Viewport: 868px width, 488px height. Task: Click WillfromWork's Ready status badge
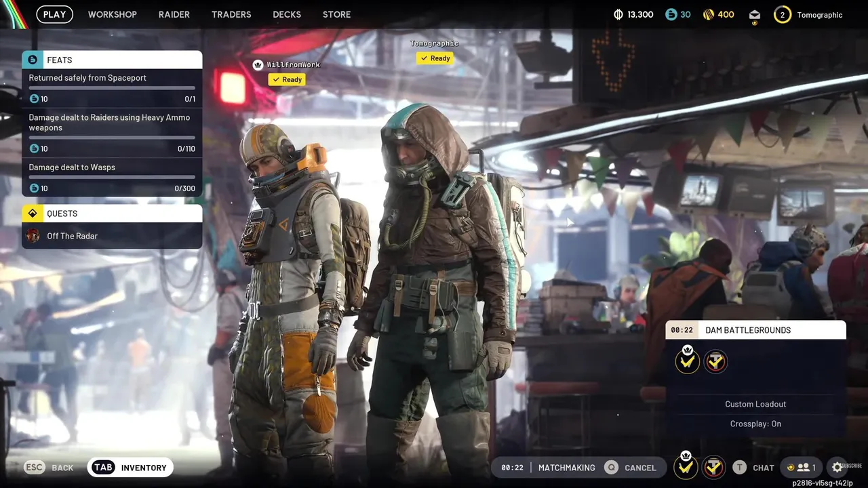pos(286,79)
